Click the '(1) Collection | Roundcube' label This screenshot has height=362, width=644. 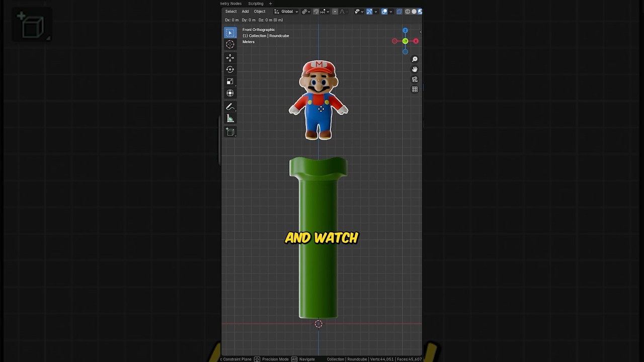click(x=266, y=36)
